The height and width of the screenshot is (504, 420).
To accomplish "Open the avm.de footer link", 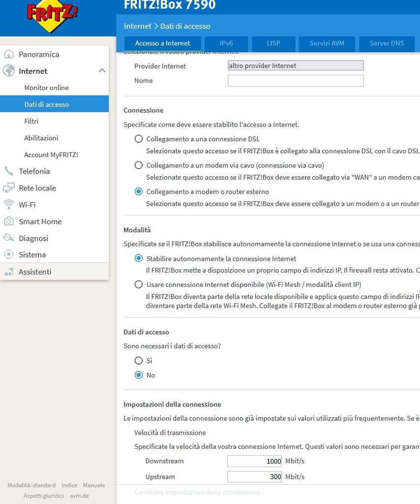I will [x=79, y=496].
